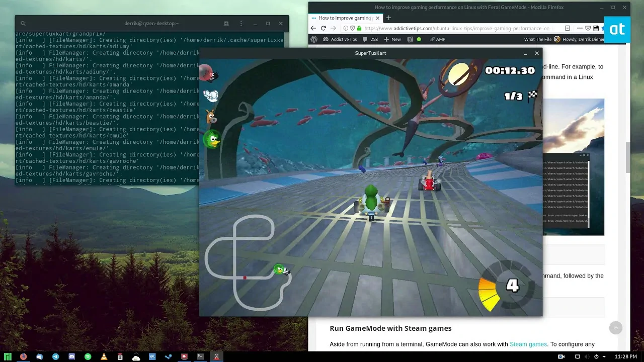This screenshot has height=362, width=644.
Task: Select the 'How to improve gaming' Firefox tab
Action: (x=345, y=18)
